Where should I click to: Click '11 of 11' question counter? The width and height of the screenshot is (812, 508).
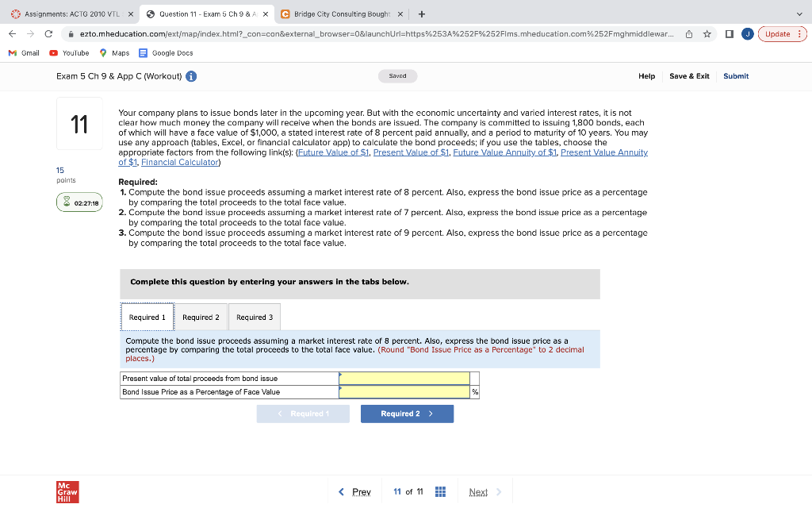pyautogui.click(x=408, y=491)
